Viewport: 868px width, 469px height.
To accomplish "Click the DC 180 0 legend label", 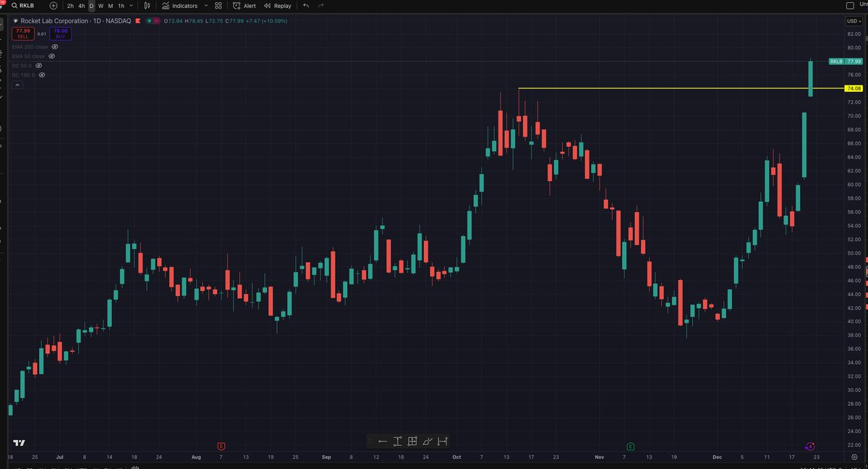I will pos(23,75).
